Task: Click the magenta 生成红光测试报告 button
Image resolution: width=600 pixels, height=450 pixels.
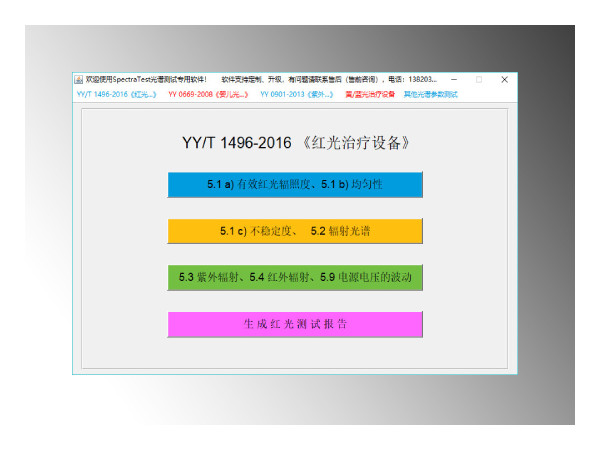Action: [295, 325]
